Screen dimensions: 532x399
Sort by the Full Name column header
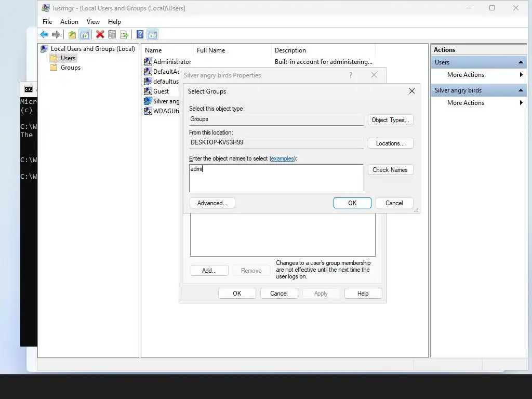(232, 50)
